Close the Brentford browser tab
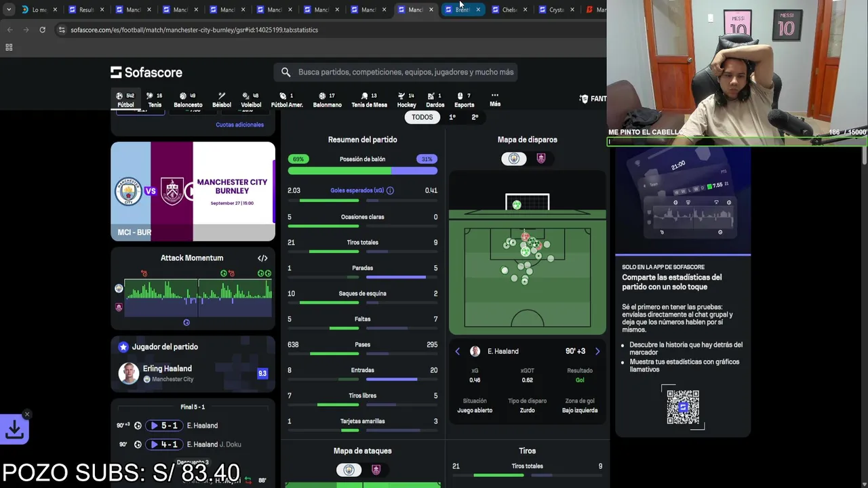868x488 pixels. click(x=478, y=9)
